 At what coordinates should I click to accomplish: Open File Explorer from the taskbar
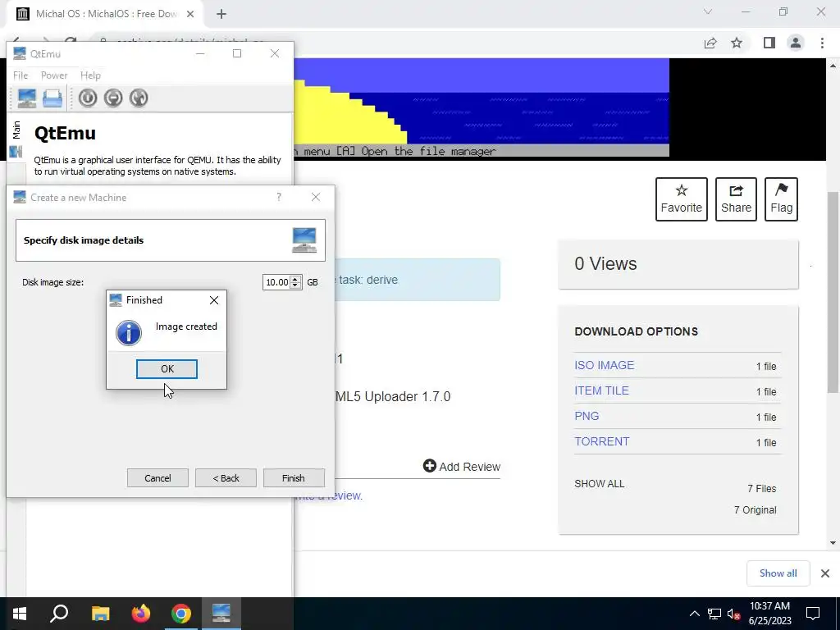tap(100, 614)
